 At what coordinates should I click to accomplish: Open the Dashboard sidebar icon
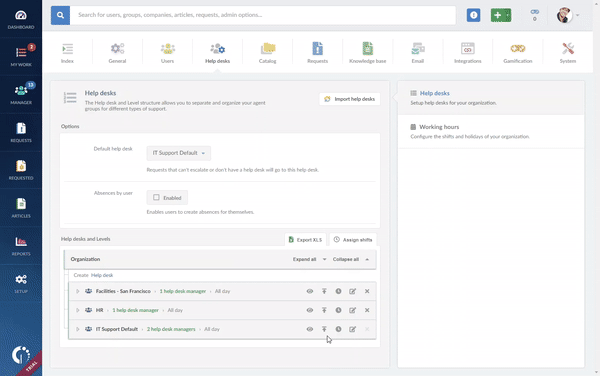click(x=21, y=19)
